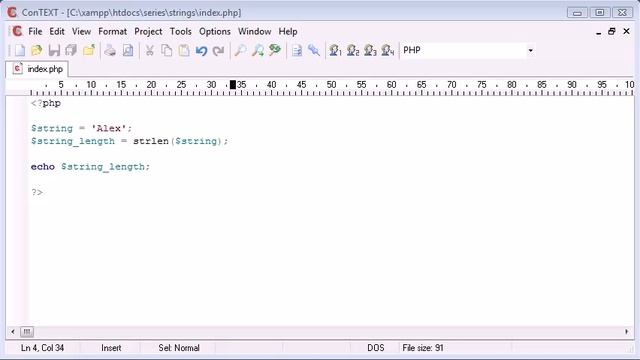
Task: Run user command 2 icon
Action: pos(353,50)
